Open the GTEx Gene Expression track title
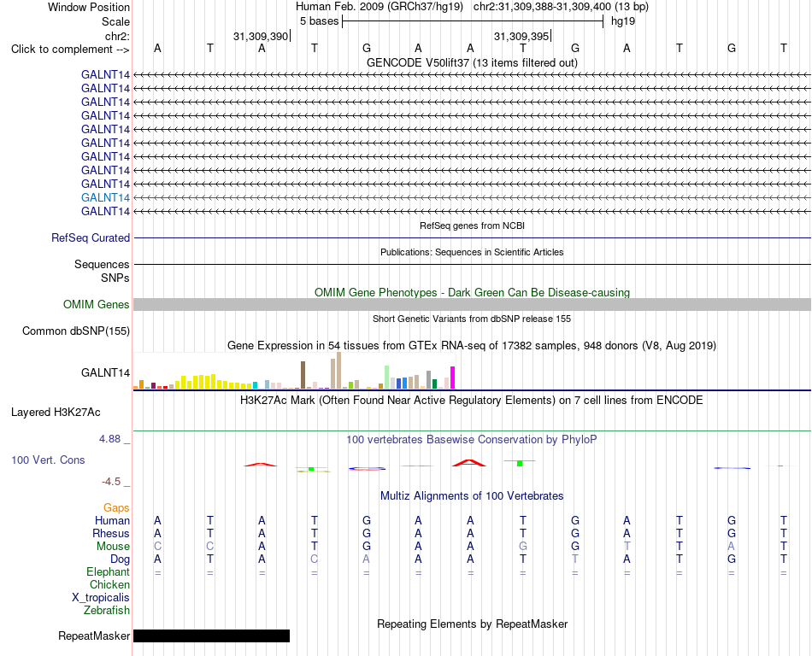Viewport: 812px width, 656px height. pos(472,346)
